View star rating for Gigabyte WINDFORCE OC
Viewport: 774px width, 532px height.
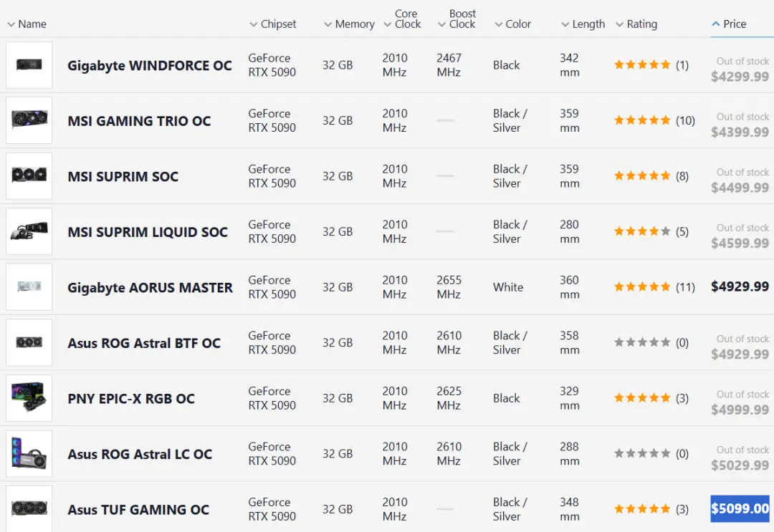(642, 64)
